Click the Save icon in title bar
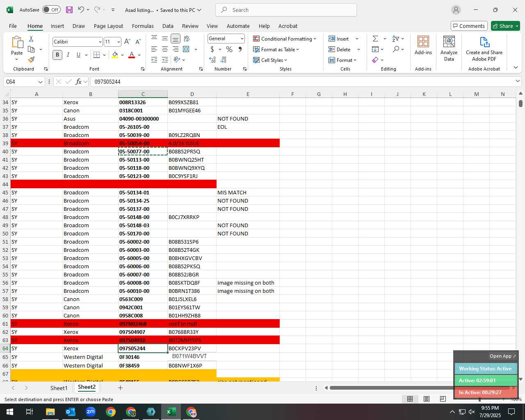Viewport: 525px width, 420px height. 69,10
